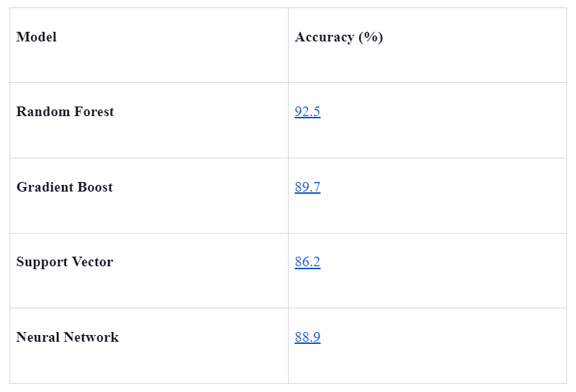
Task: Select the Support Vector row label
Action: (64, 262)
